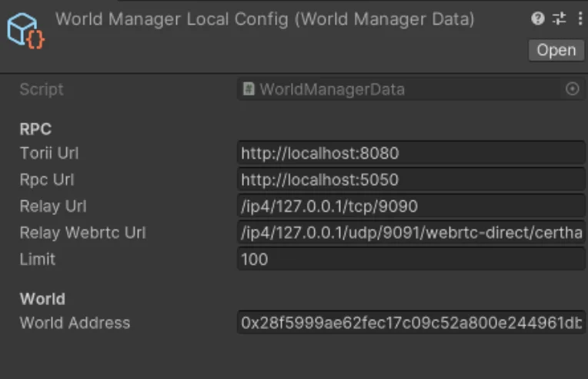Click the Limit field showing 100
The width and height of the screenshot is (588, 379).
[x=411, y=260]
